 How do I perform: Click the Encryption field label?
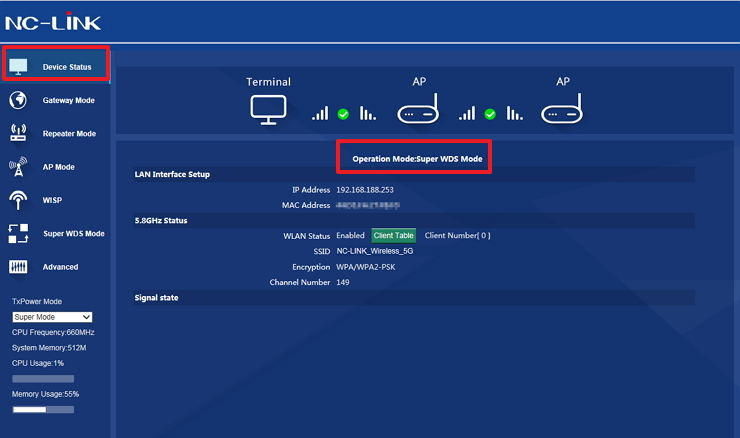pyautogui.click(x=311, y=267)
